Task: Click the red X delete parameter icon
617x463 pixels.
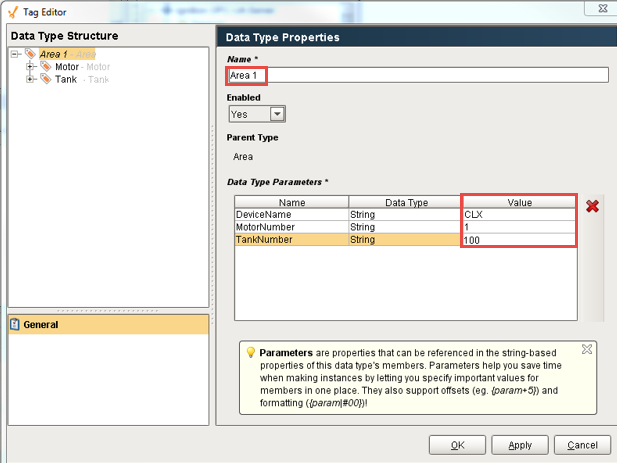Action: (x=592, y=207)
